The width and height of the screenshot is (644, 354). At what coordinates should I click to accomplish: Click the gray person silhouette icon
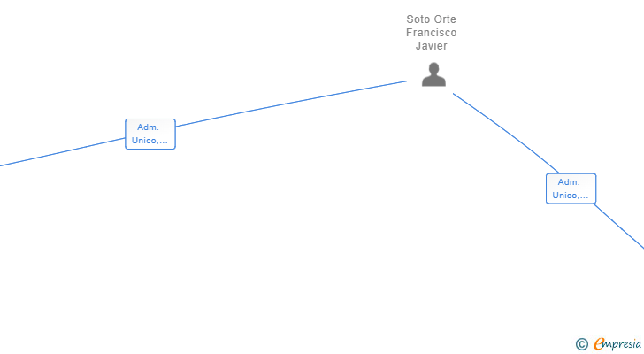(x=433, y=74)
